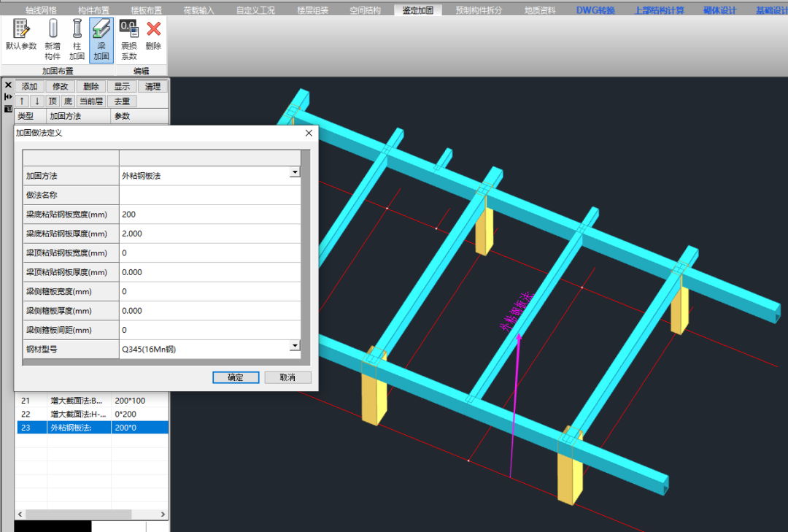The image size is (788, 532).
Task: Open 上部结构计算 module
Action: click(x=660, y=10)
